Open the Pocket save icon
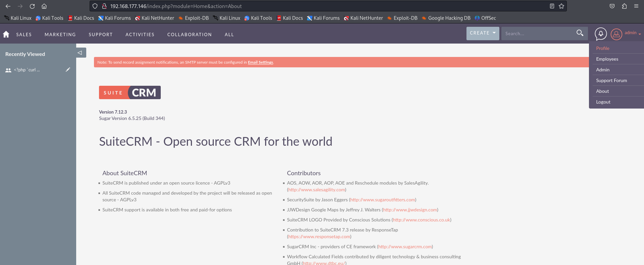Image resolution: width=644 pixels, height=265 pixels. click(x=612, y=6)
